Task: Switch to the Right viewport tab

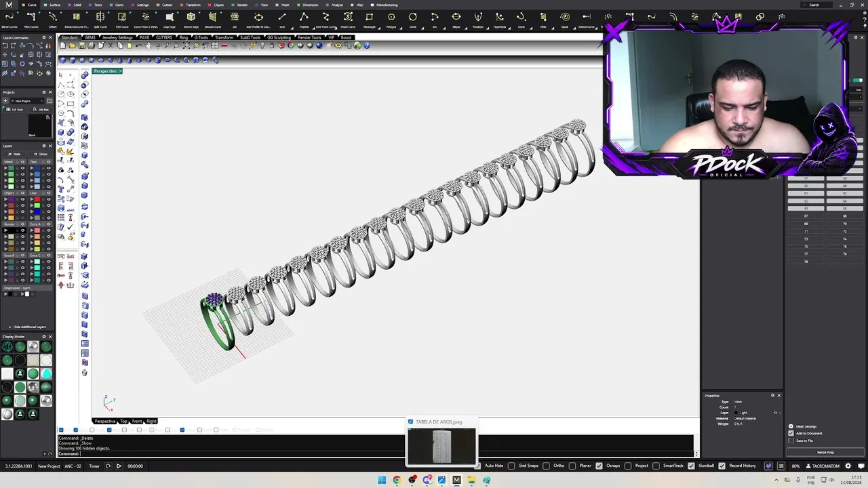Action: click(151, 422)
